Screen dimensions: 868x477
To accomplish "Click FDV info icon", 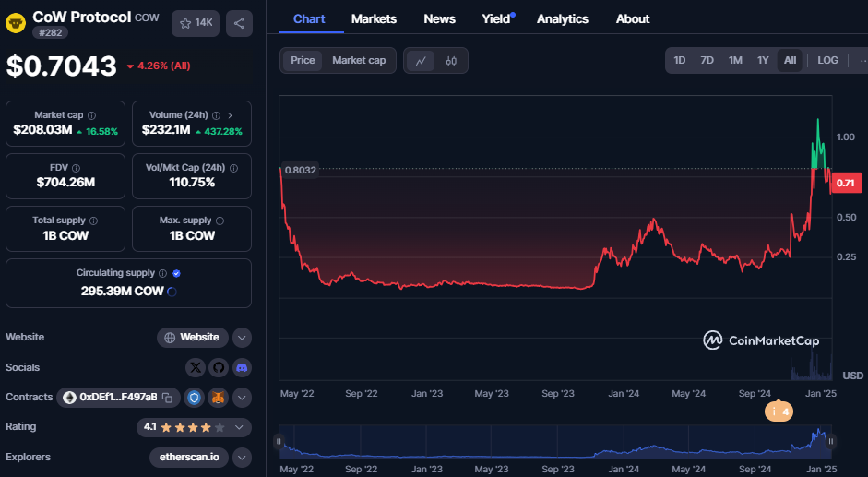I will coord(77,168).
